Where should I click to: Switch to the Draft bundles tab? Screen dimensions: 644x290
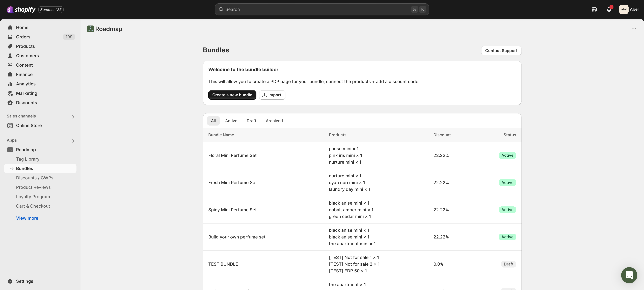(251, 121)
